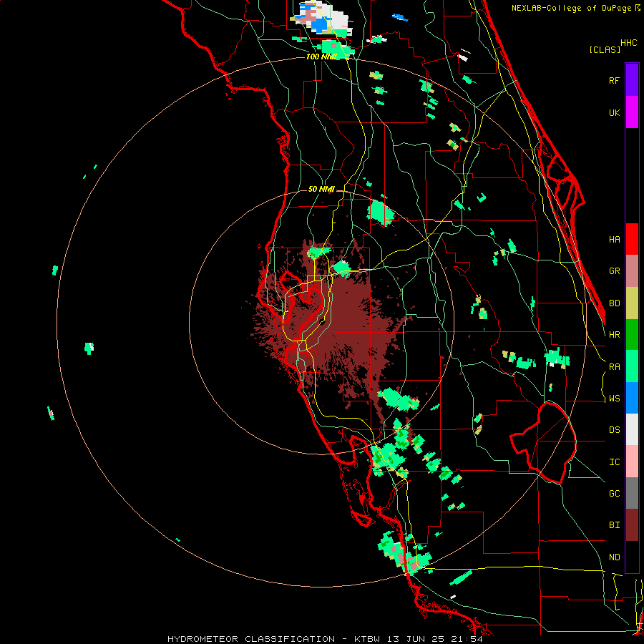Click the 100 NMI range ring label
Screen dimensions: 644x644
click(x=321, y=57)
